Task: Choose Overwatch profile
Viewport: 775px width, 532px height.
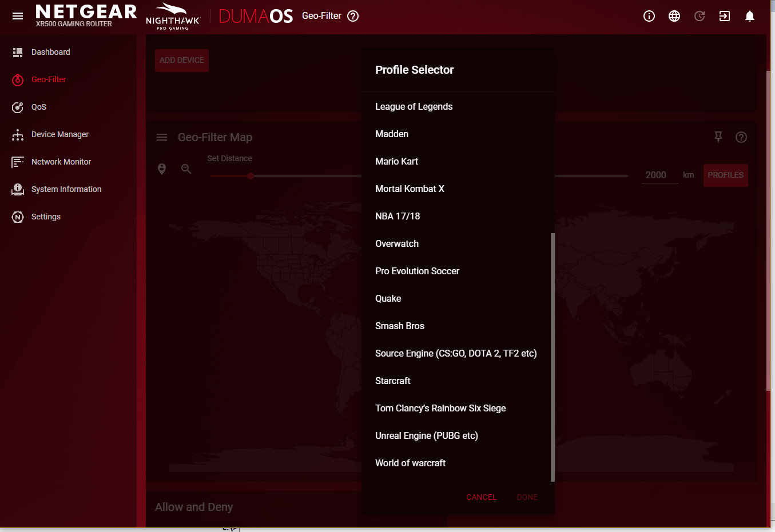Action: coord(456,243)
